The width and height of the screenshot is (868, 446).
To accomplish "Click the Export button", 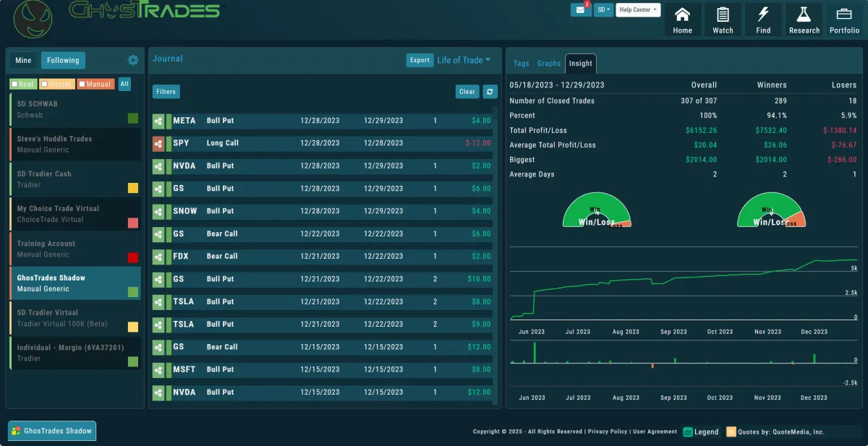I will pos(420,60).
